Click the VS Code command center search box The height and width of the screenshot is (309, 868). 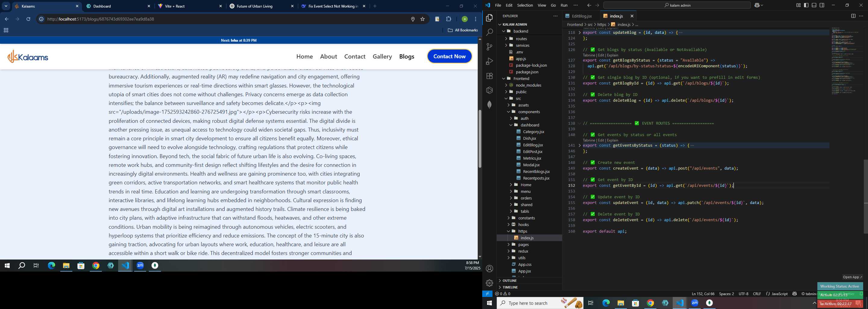[677, 5]
